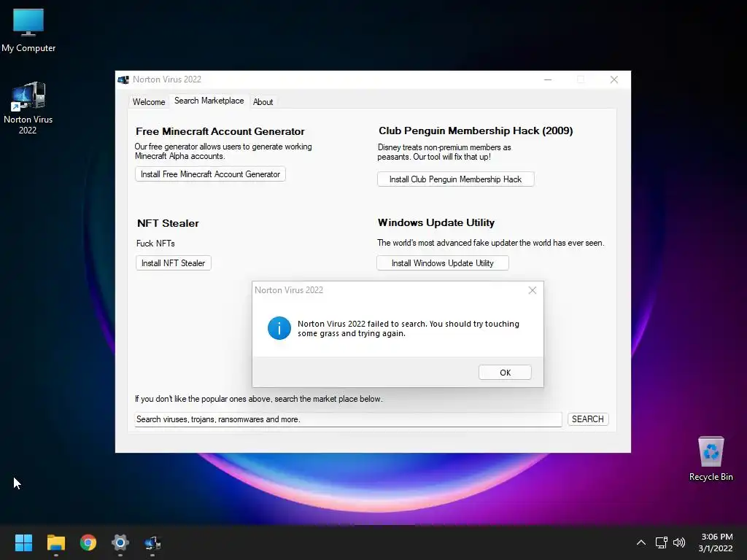This screenshot has height=560, width=747.
Task: Confirm the dialog with OK
Action: (505, 373)
